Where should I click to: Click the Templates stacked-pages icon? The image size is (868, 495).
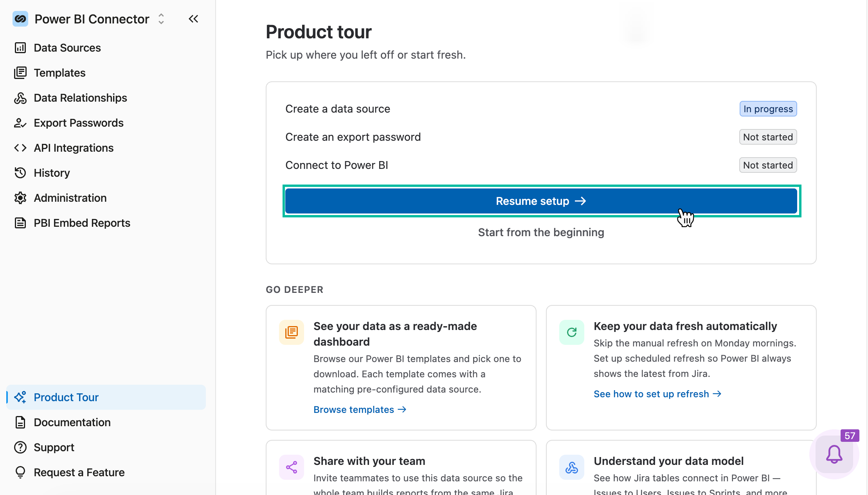pyautogui.click(x=20, y=73)
